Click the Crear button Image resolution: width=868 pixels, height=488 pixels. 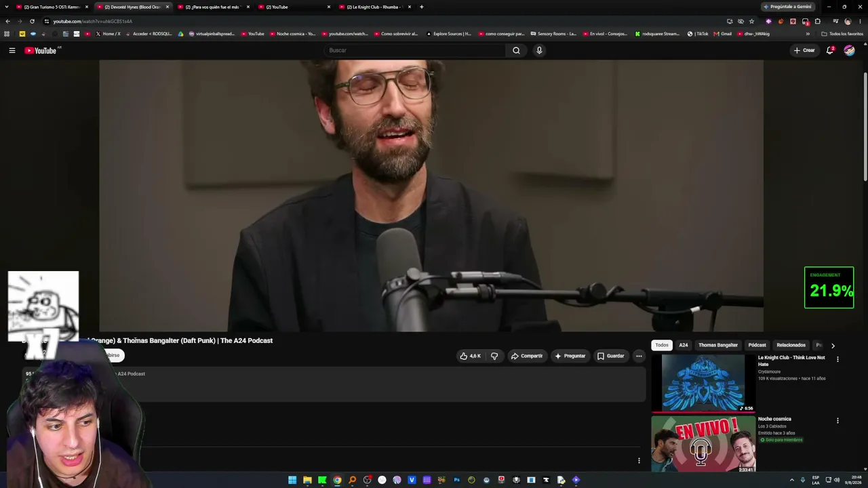point(804,50)
